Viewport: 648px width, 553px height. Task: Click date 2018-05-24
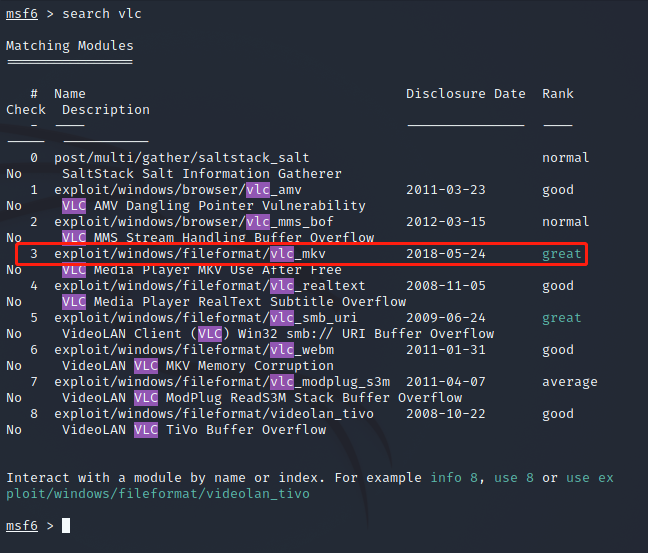coord(446,254)
